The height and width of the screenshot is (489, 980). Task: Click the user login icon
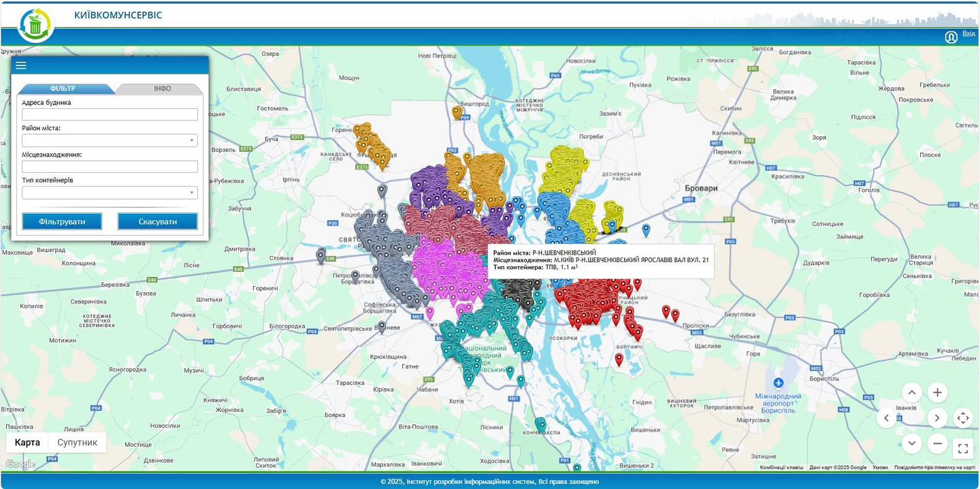[x=951, y=37]
